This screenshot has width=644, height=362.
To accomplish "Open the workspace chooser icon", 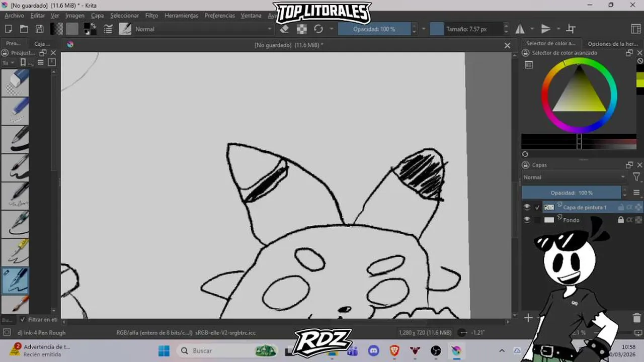I will click(x=635, y=29).
